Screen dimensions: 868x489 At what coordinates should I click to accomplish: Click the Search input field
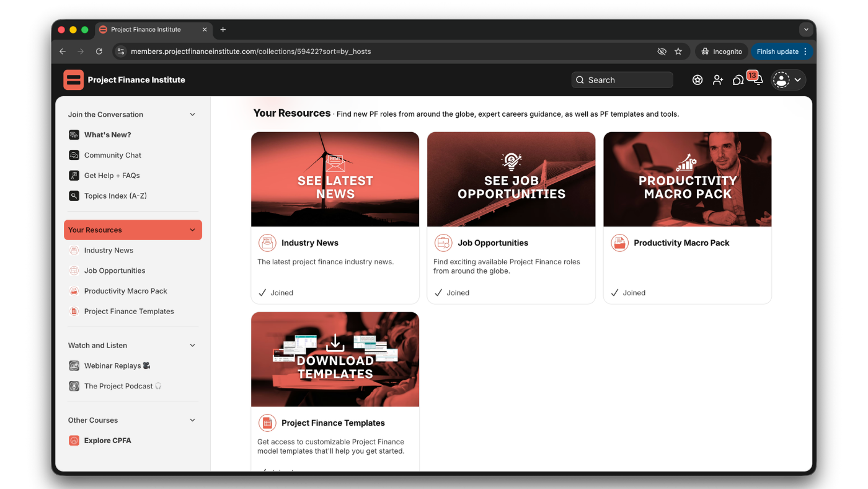coord(622,80)
